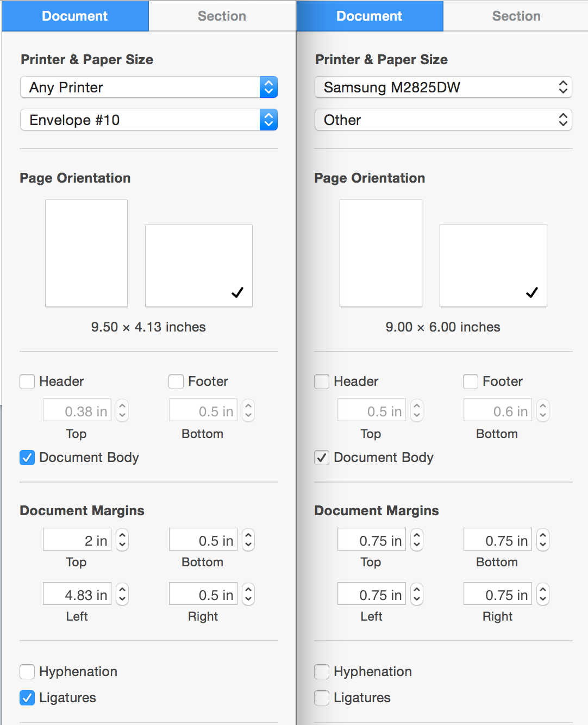Click right panel Right margin field 0.75 in

tap(498, 594)
